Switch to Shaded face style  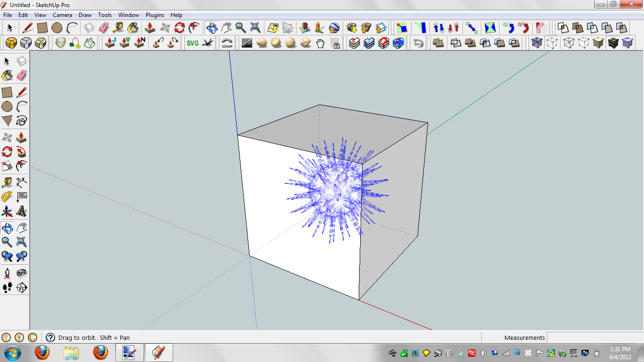pos(598,43)
